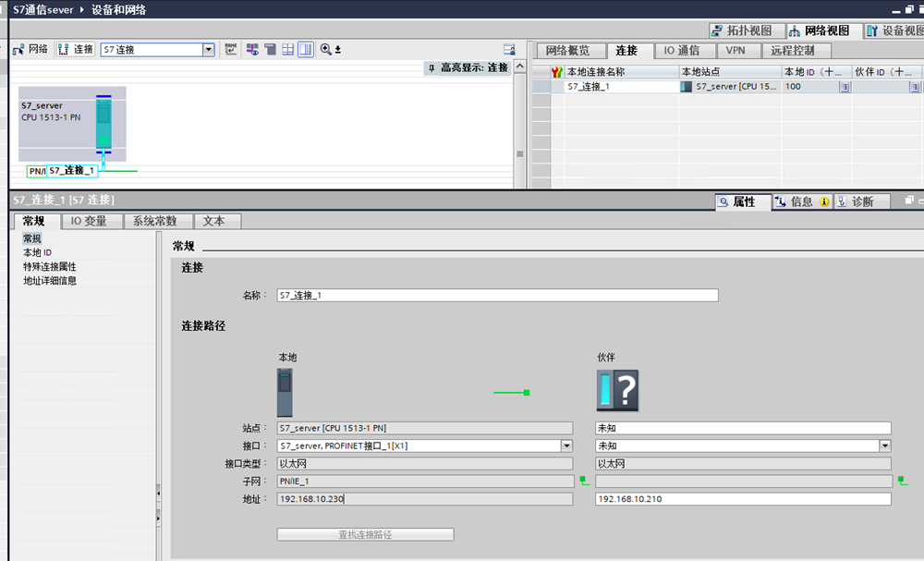Click the 网络 (Network) toolbar button
Screen dimensions: 924x561
[30, 50]
